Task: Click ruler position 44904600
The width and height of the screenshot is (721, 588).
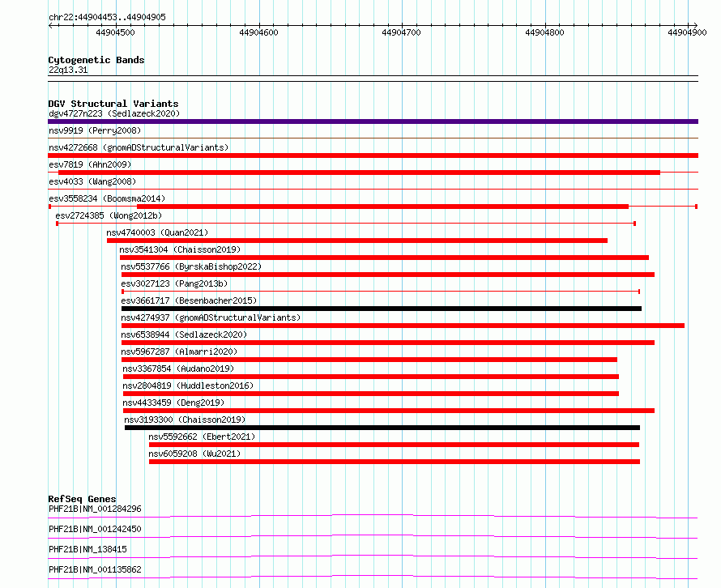Action: tap(258, 32)
